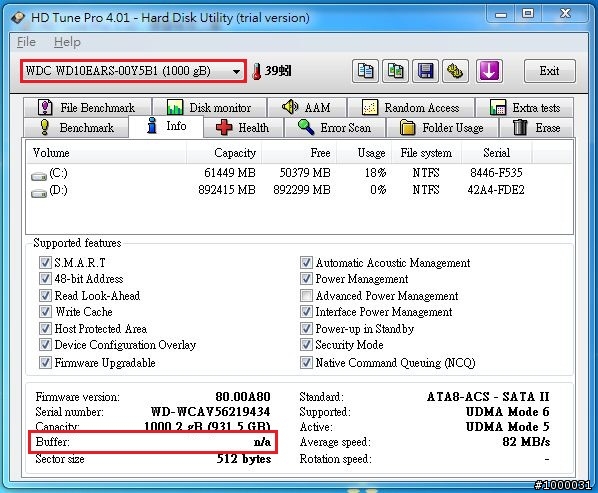Click the Capacity column header
This screenshot has width=598, height=493.
(224, 153)
